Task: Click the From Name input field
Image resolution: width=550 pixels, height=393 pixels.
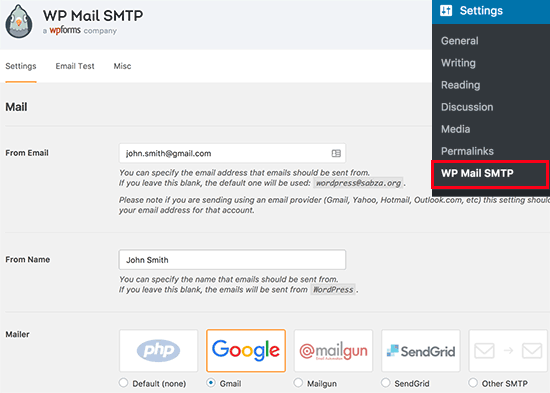Action: pyautogui.click(x=232, y=260)
